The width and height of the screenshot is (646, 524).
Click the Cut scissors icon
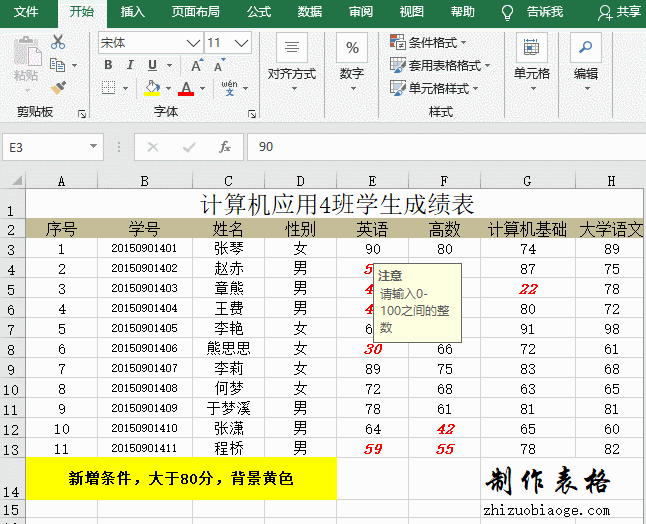coord(58,42)
